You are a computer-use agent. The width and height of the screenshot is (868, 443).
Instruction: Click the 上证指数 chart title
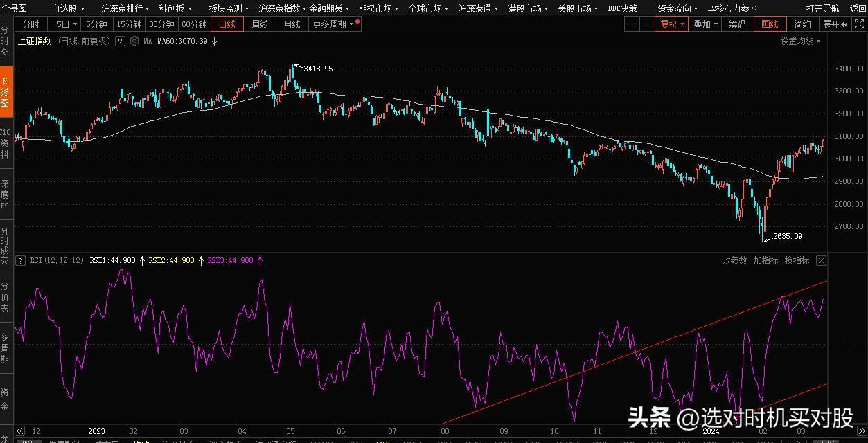pos(35,42)
